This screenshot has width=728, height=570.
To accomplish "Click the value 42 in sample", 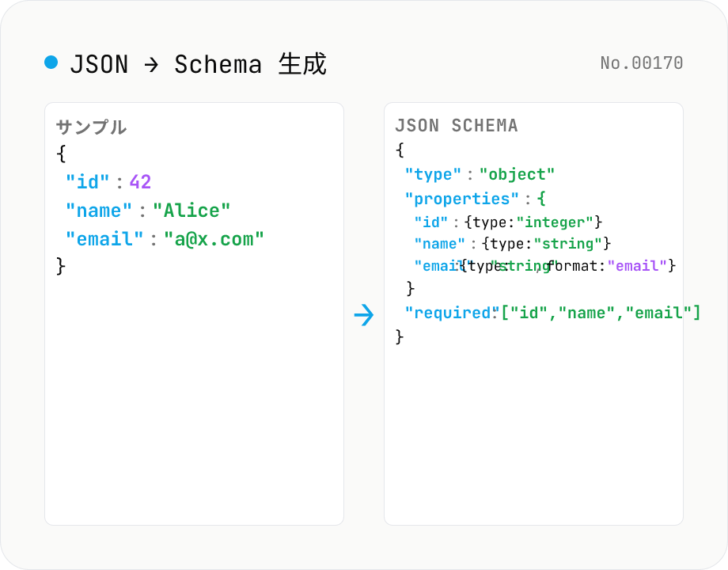I will [140, 181].
